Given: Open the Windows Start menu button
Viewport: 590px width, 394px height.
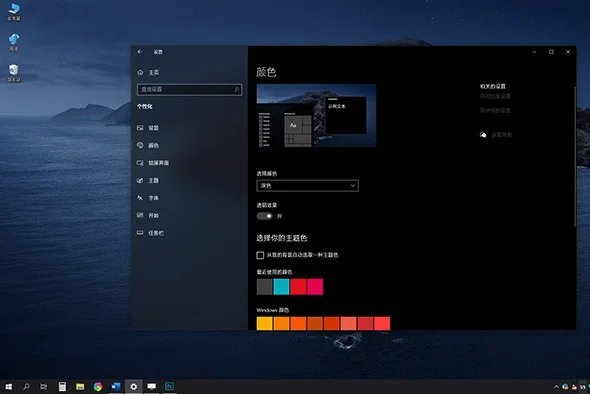Looking at the screenshot, I should (x=8, y=386).
